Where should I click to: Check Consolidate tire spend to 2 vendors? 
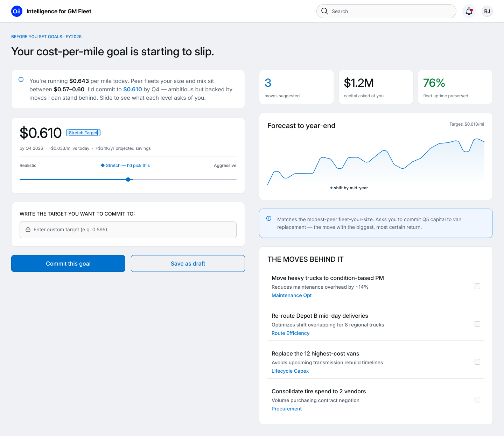point(477,400)
